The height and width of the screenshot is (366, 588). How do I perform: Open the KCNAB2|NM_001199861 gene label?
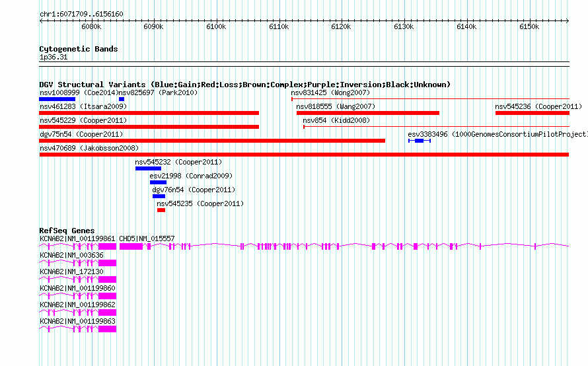(x=77, y=239)
